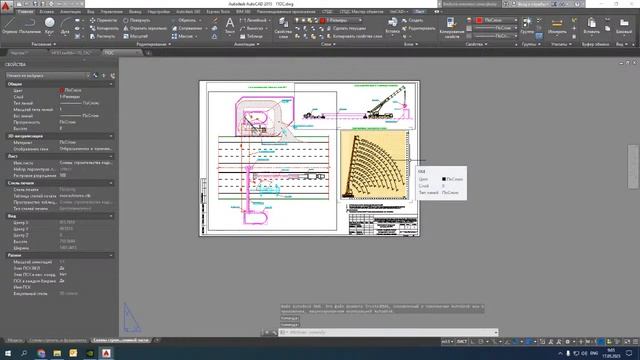This screenshot has width=640, height=360.
Task: Switch to the Лист ribbon tab
Action: click(x=420, y=12)
